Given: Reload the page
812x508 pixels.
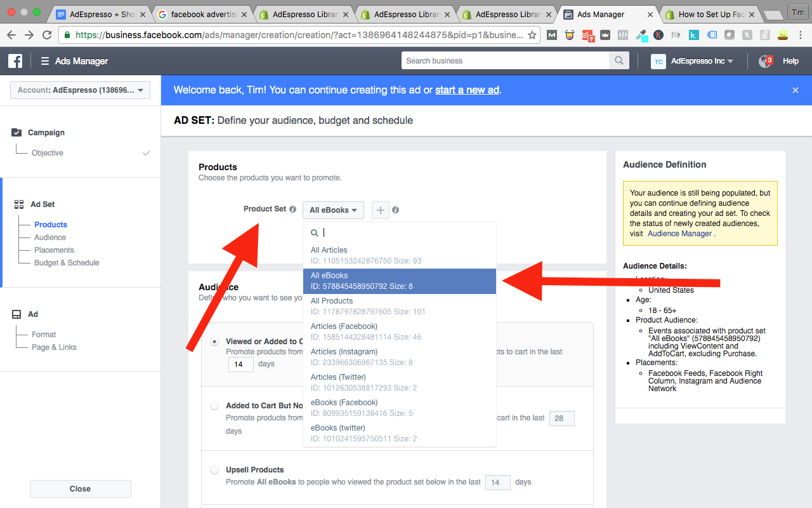Looking at the screenshot, I should (47, 36).
